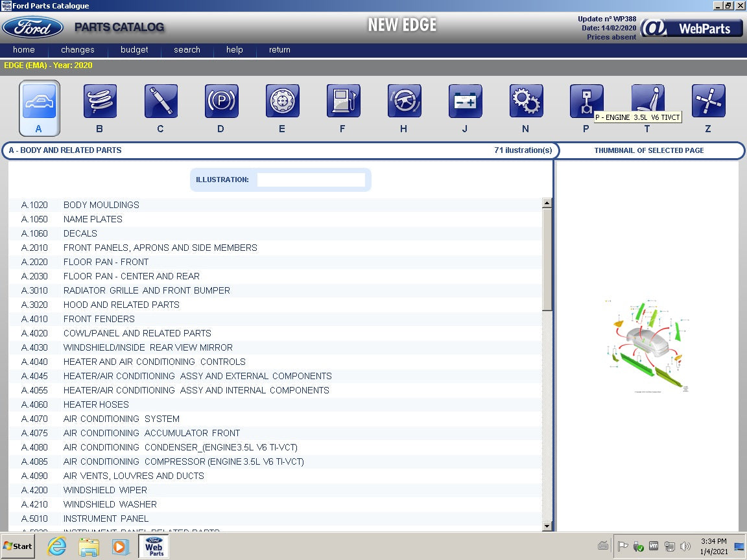747x560 pixels.
Task: Click the illustration number input field
Action: [x=311, y=180]
